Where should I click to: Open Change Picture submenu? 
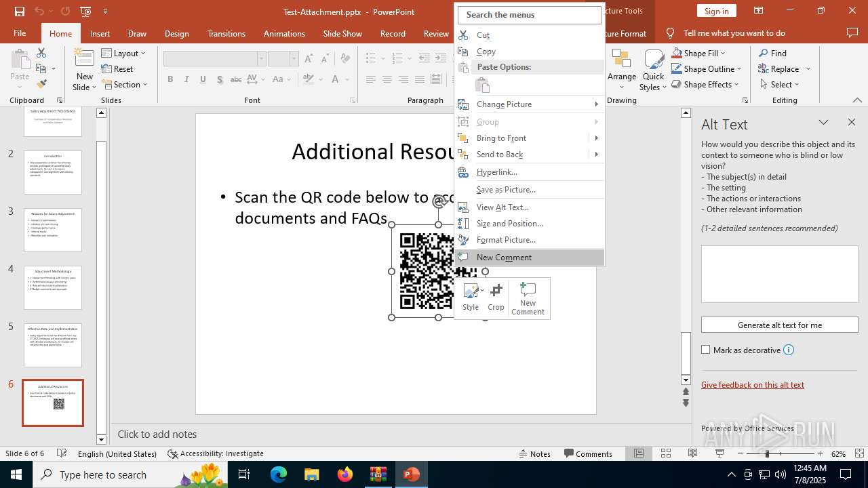[530, 104]
